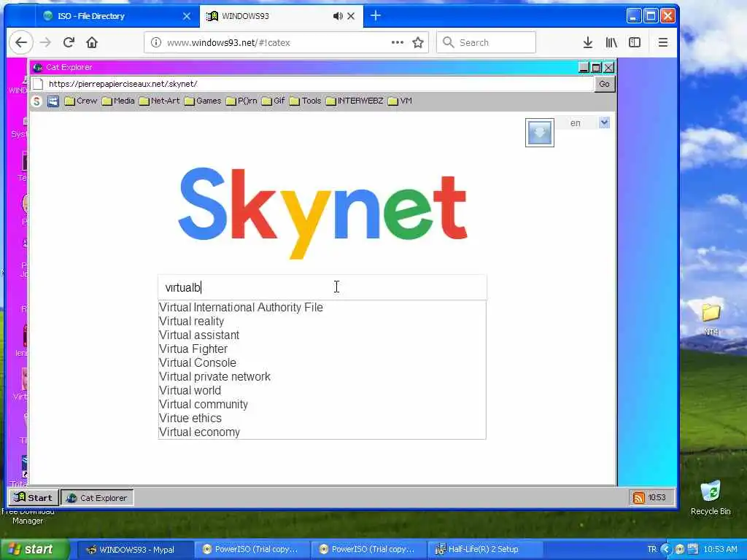Click the RSS feed icon in Windows93 tray
The image size is (747, 560).
tap(638, 497)
